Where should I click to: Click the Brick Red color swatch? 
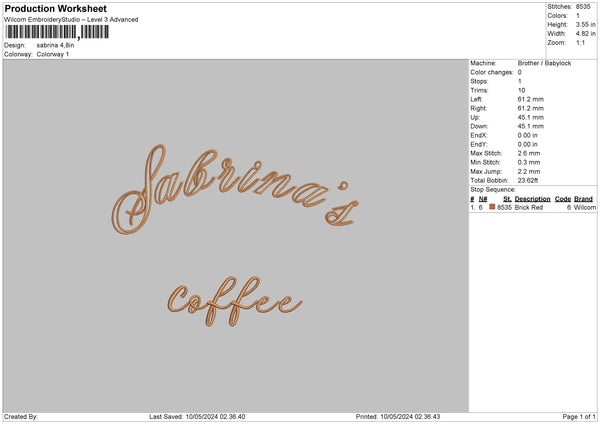(492, 207)
